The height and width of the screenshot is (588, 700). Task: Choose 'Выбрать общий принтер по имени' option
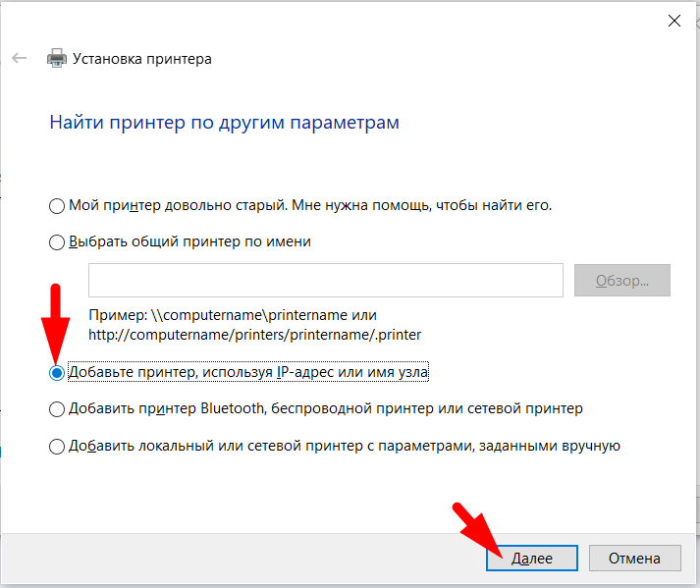pos(57,241)
